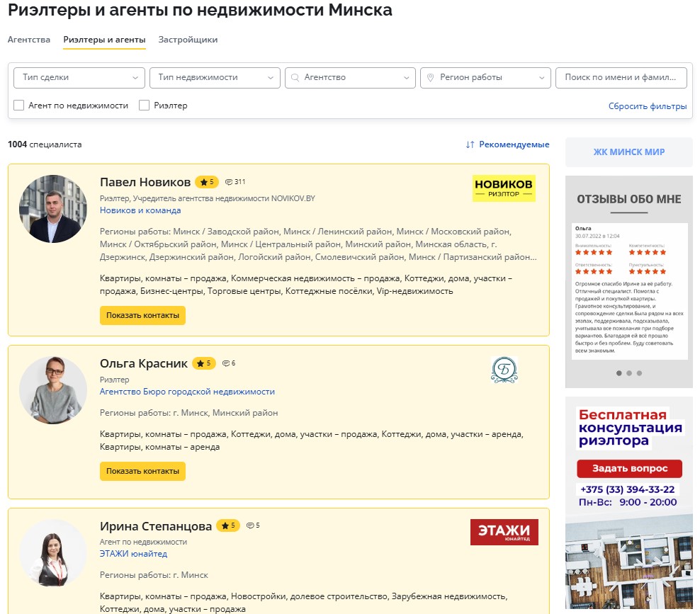Open the 311 reviews comment icon
700x614 pixels.
point(229,182)
